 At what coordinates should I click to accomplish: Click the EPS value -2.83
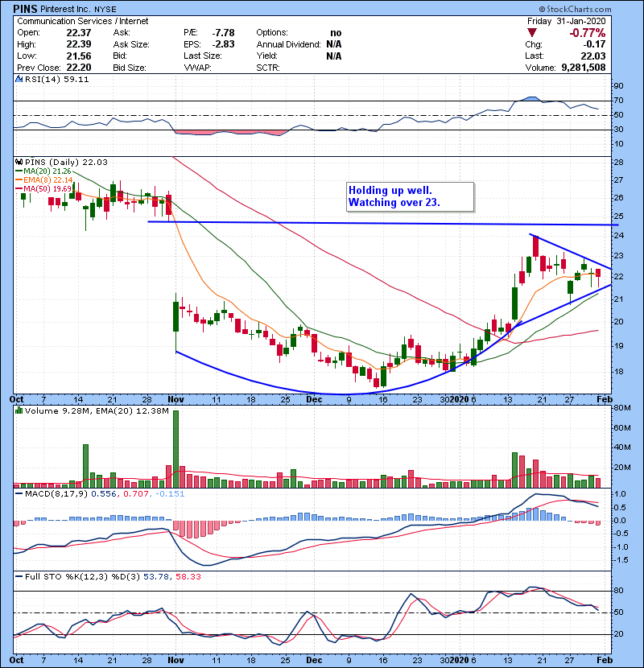(x=223, y=44)
